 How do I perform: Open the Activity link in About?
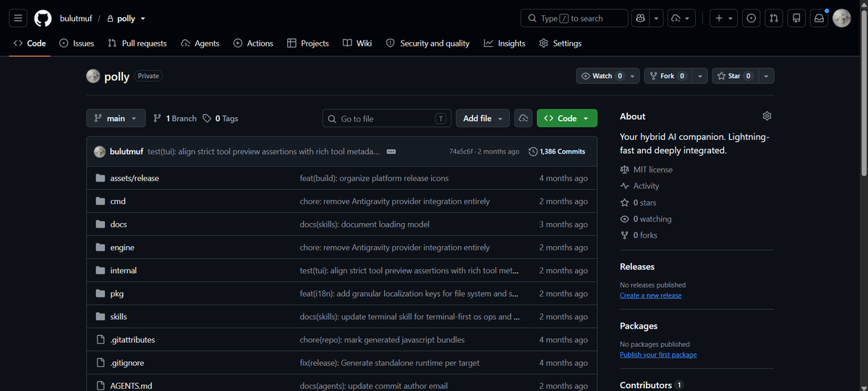point(640,186)
